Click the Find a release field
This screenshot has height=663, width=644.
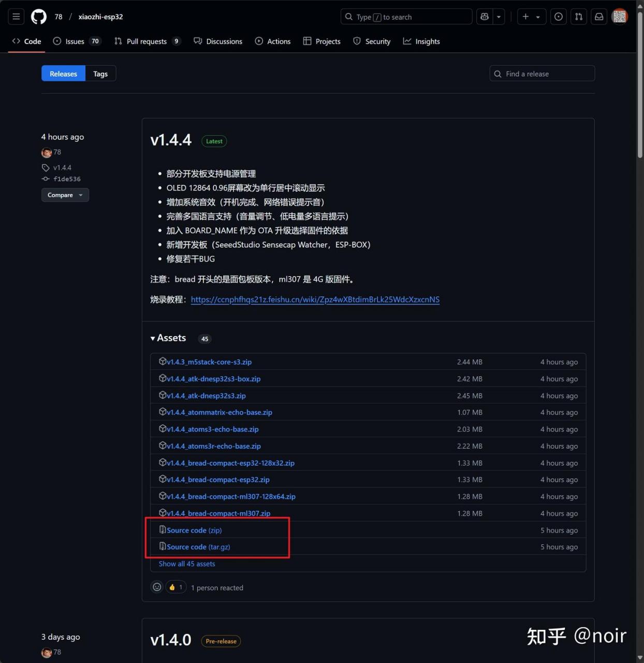click(x=542, y=74)
